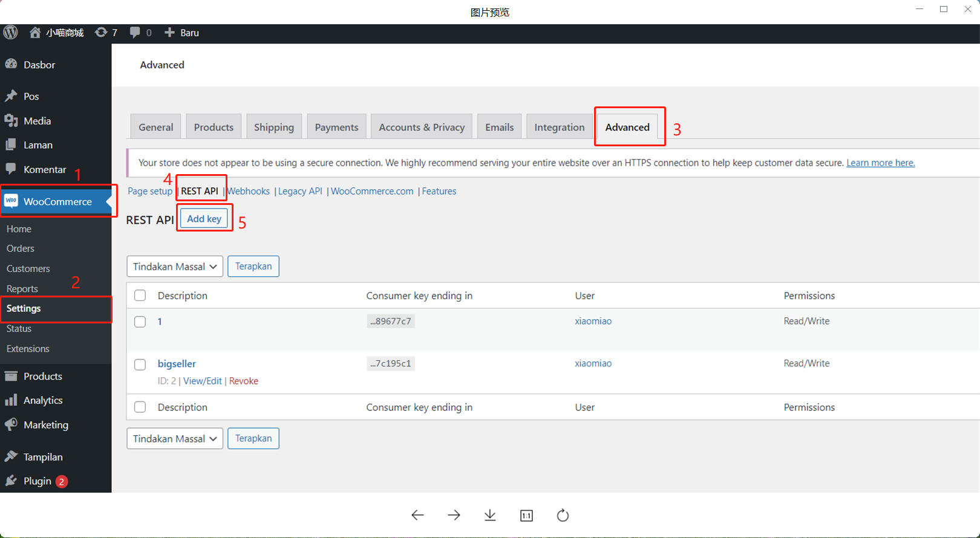980x538 pixels.
Task: Click the Media library icon
Action: (11, 120)
